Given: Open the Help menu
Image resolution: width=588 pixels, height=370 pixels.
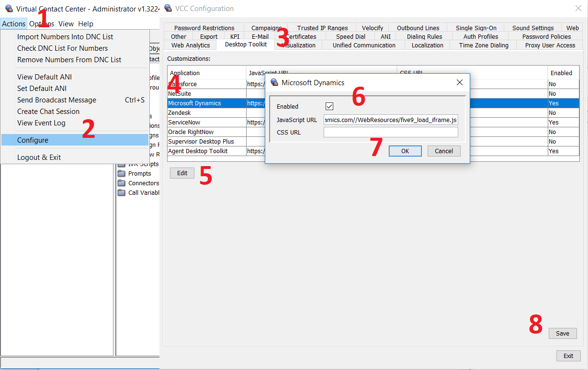Looking at the screenshot, I should 86,24.
